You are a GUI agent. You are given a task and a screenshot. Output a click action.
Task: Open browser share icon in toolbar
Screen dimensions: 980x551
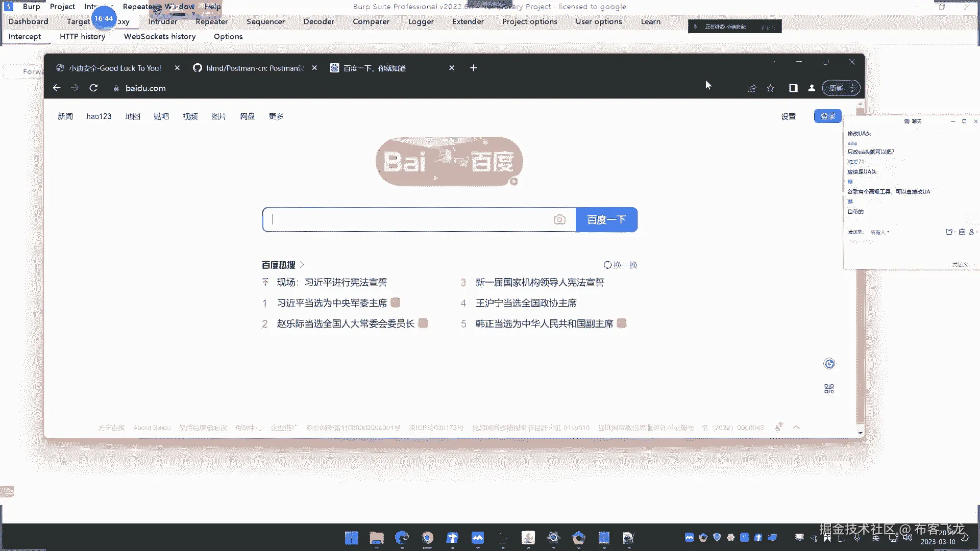click(752, 88)
